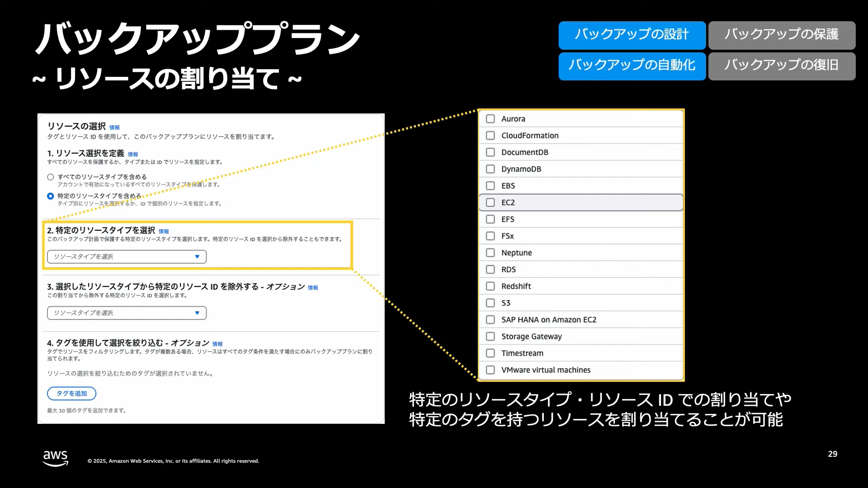Screen dimensions: 868x488
Task: Open the section 2 リソースタイプを選択 dropdown
Action: [127, 257]
